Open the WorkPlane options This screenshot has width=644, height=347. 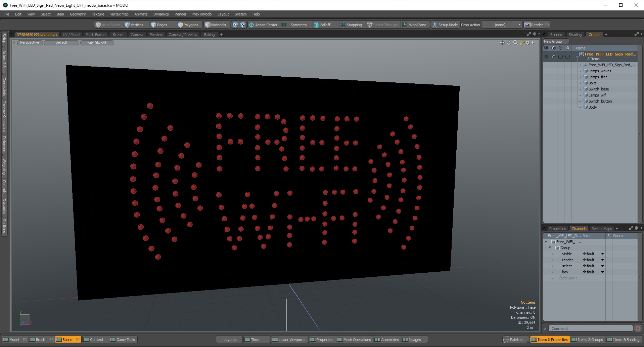tap(415, 25)
